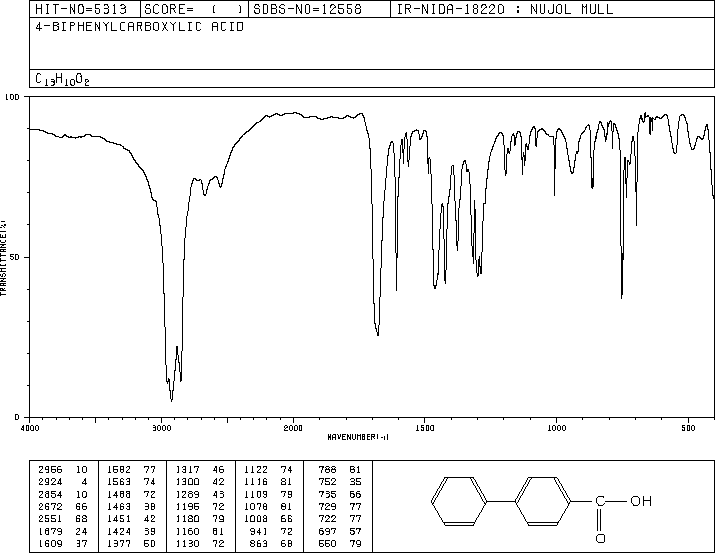Select the 2966 peak entry in table
This screenshot has width=715, height=553.
63,470
